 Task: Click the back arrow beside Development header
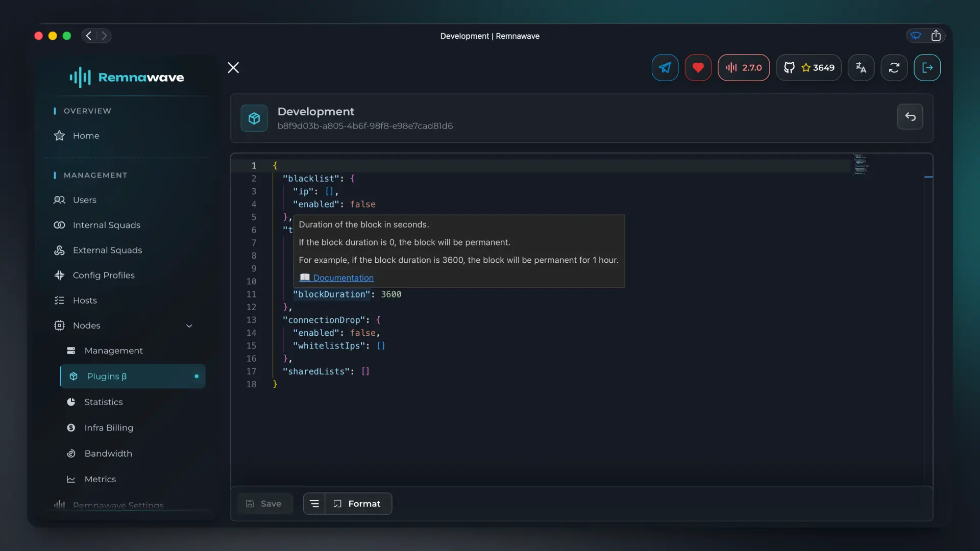click(910, 117)
